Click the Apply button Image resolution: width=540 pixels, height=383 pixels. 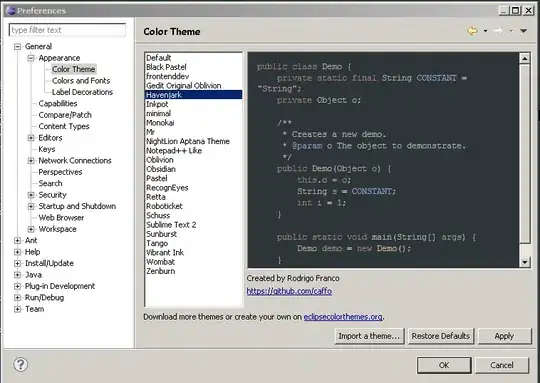[x=505, y=336]
